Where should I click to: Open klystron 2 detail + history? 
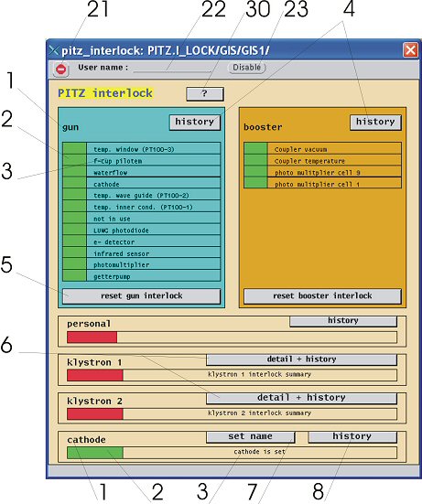[302, 398]
